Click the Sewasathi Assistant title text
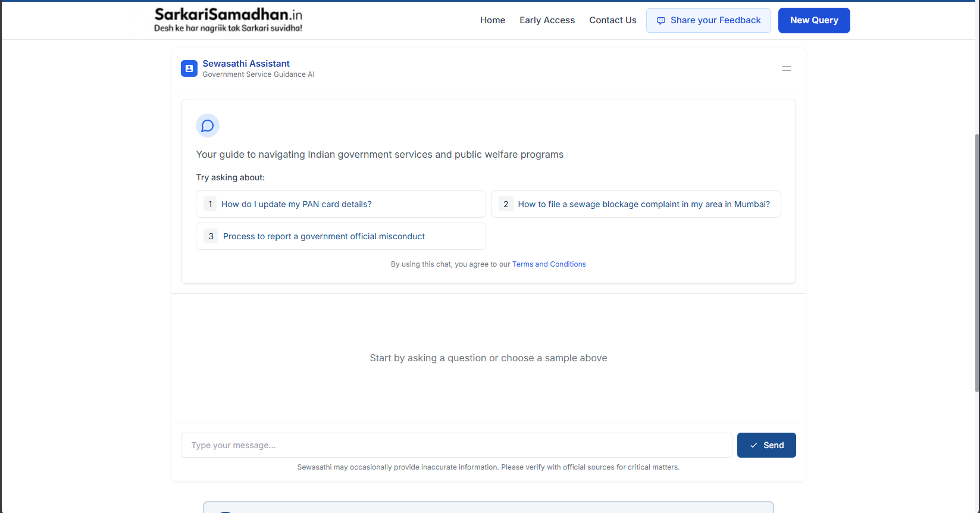 [246, 64]
